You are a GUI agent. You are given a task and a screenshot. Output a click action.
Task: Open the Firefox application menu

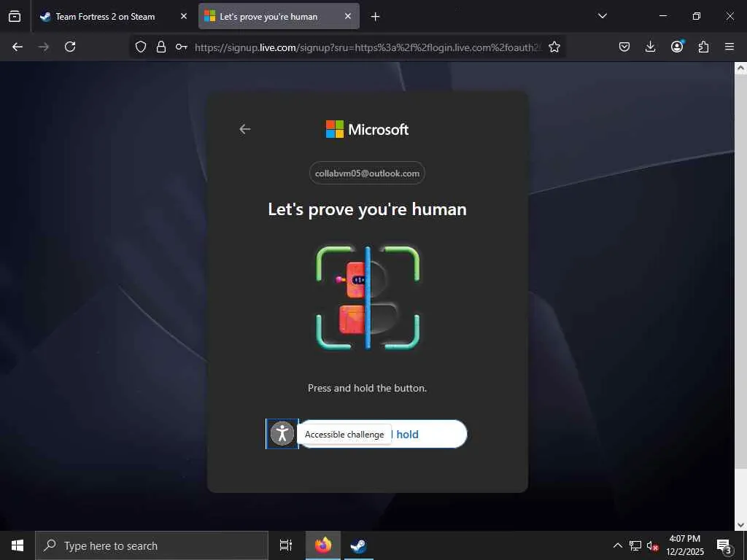point(729,47)
